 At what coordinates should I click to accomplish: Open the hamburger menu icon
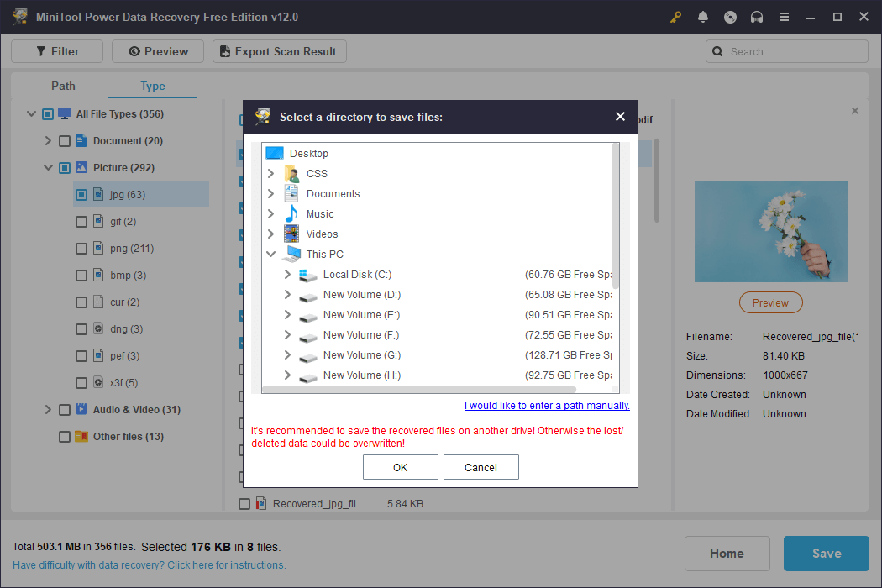[784, 17]
